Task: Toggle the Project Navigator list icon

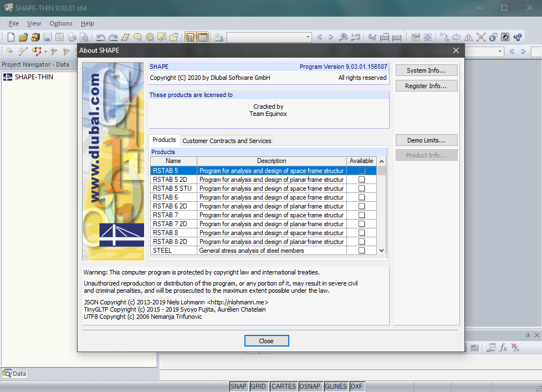Action: pyautogui.click(x=191, y=37)
